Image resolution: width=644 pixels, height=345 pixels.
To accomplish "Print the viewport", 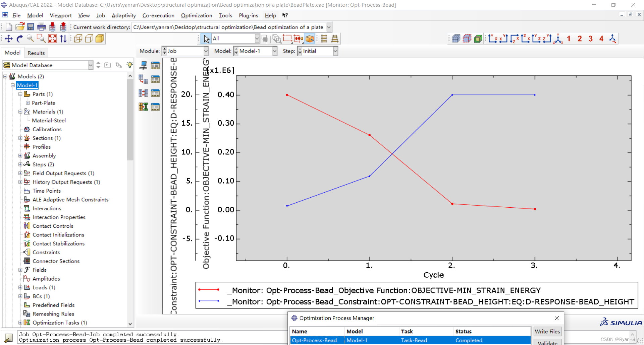I will pyautogui.click(x=42, y=27).
